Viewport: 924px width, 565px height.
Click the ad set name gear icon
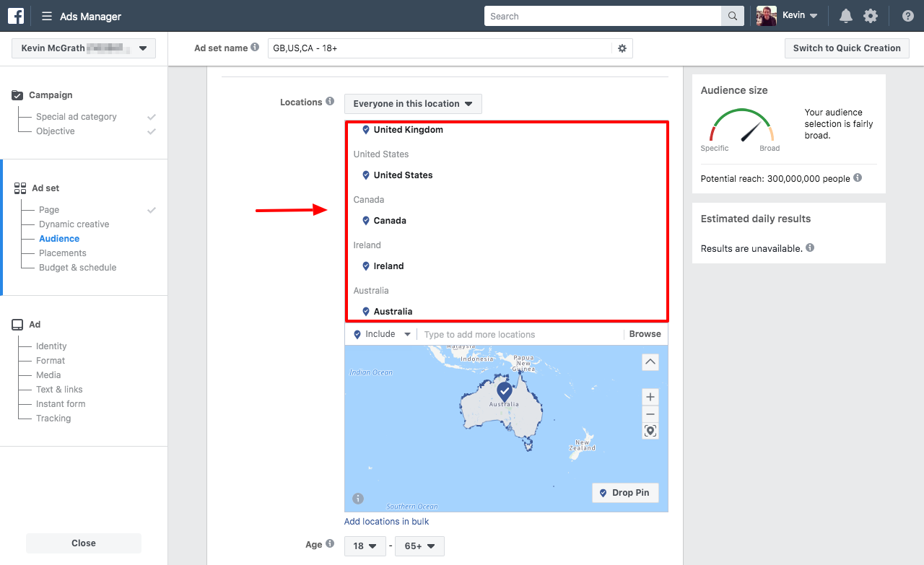622,48
